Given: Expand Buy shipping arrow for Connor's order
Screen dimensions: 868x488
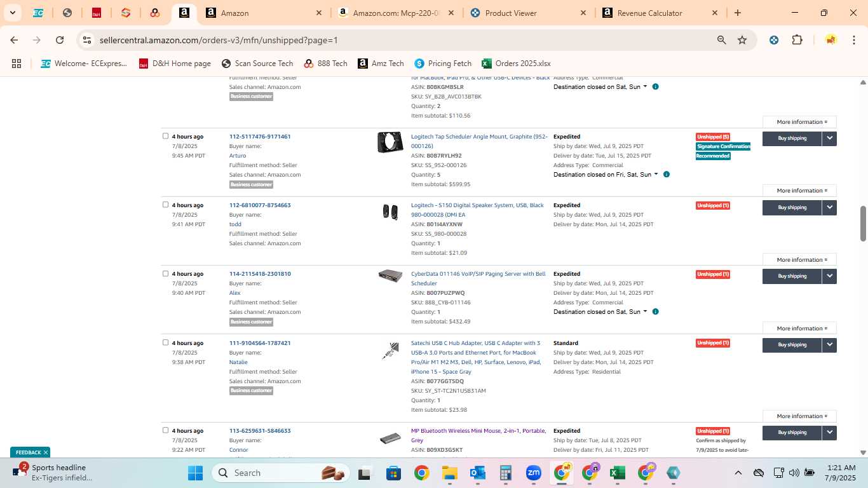Looking at the screenshot, I should point(829,432).
